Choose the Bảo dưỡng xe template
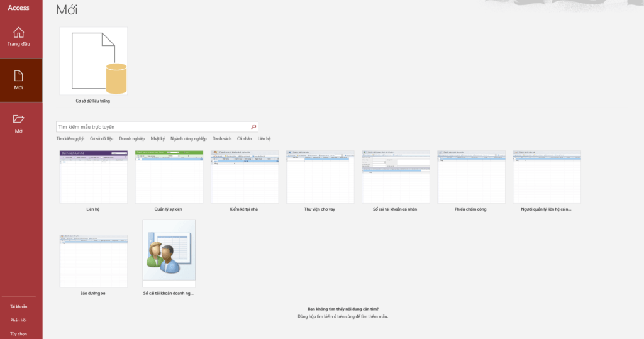Screen dimensions: 644x339 pos(94,261)
